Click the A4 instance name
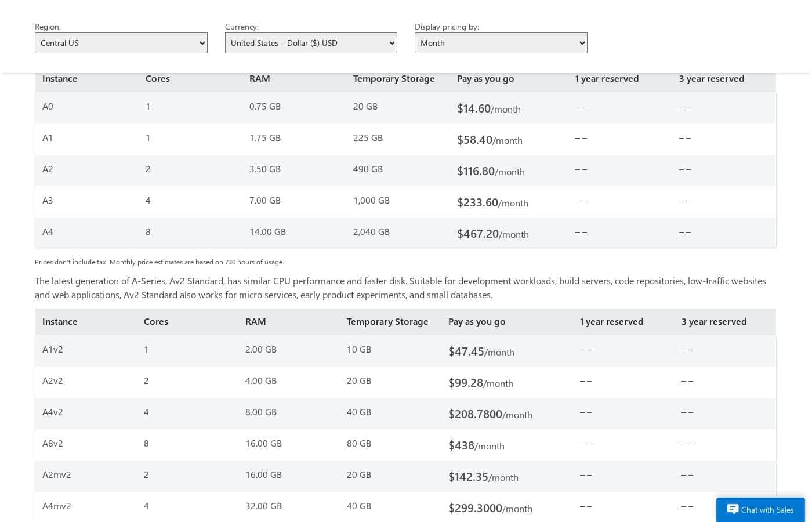This screenshot has height=522, width=812. point(48,231)
